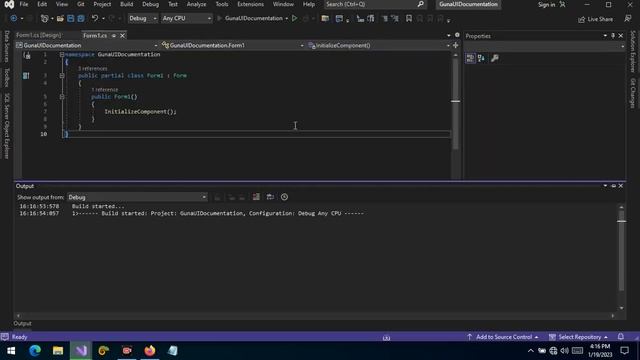The width and height of the screenshot is (640, 360).
Task: Collapse the namespace GunaUIDocumentation block
Action: tap(62, 54)
